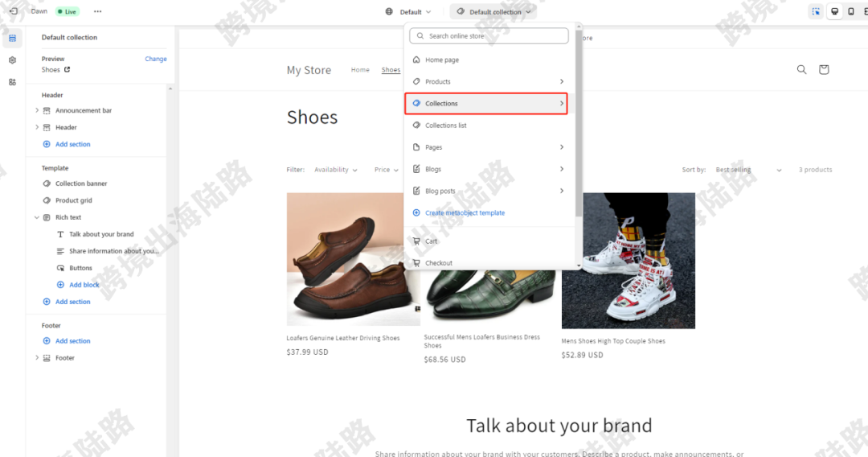This screenshot has height=457, width=868.
Task: Open the Default market dropdown
Action: tap(408, 11)
